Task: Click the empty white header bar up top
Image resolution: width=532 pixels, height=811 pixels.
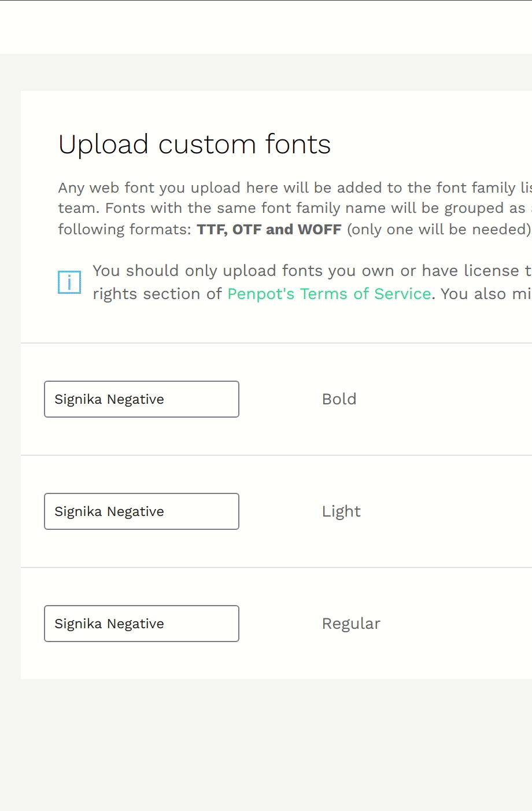Action: (266, 27)
